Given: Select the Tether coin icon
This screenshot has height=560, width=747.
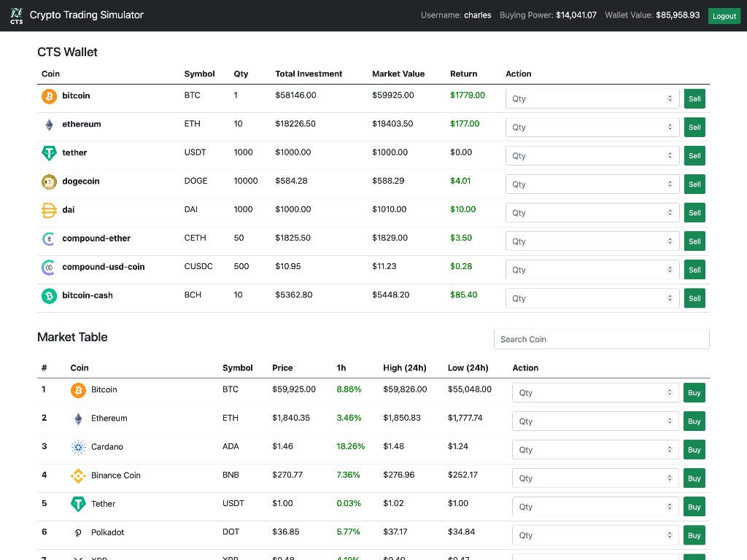Looking at the screenshot, I should 49,152.
